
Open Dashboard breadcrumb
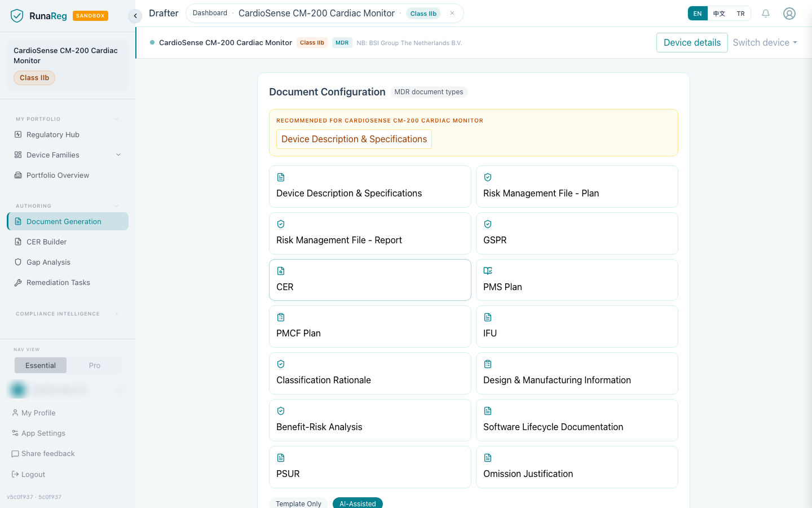pos(210,13)
